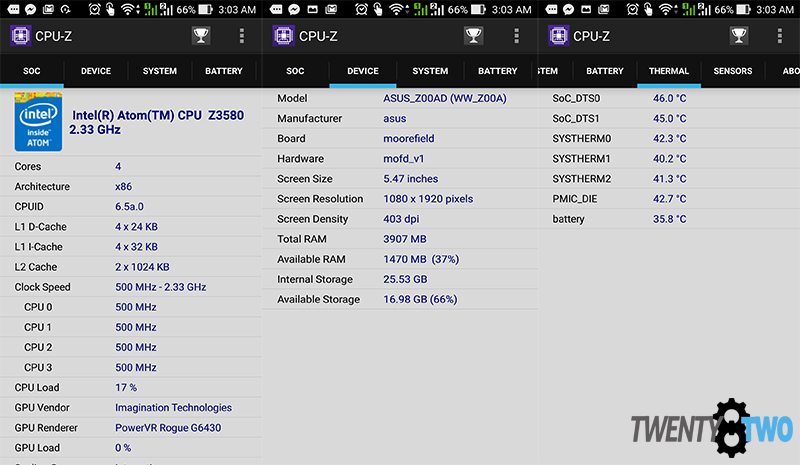Tap CPU-Z app logo in first panel
The width and height of the screenshot is (800, 465).
(20, 36)
